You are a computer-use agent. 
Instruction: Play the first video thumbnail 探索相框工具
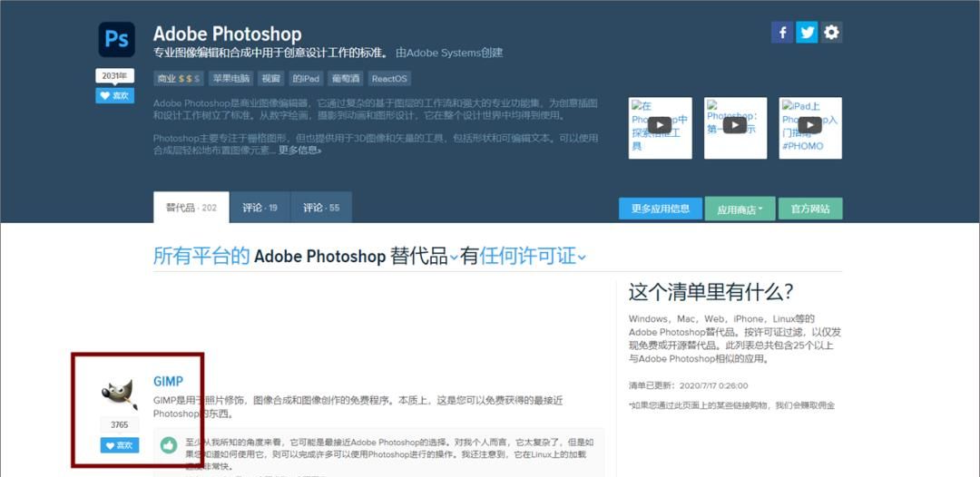coord(660,128)
